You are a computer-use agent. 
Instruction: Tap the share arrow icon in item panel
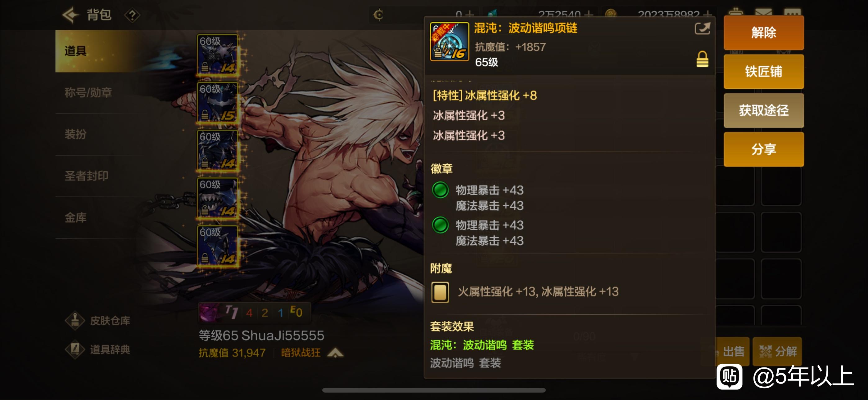pos(703,28)
